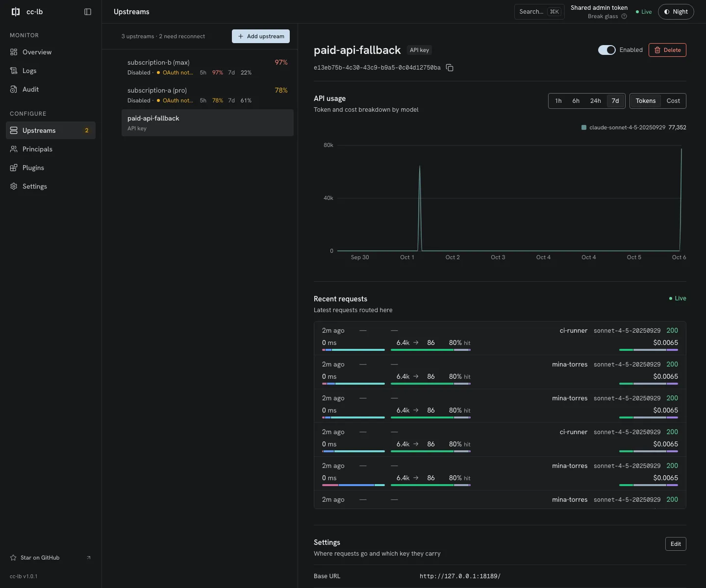
Task: Click the Settings gear icon
Action: (14, 186)
